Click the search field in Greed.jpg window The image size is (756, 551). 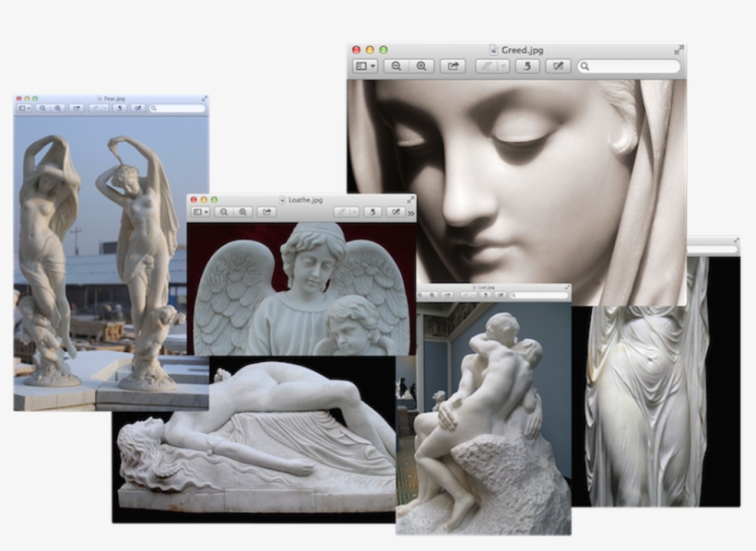point(629,66)
